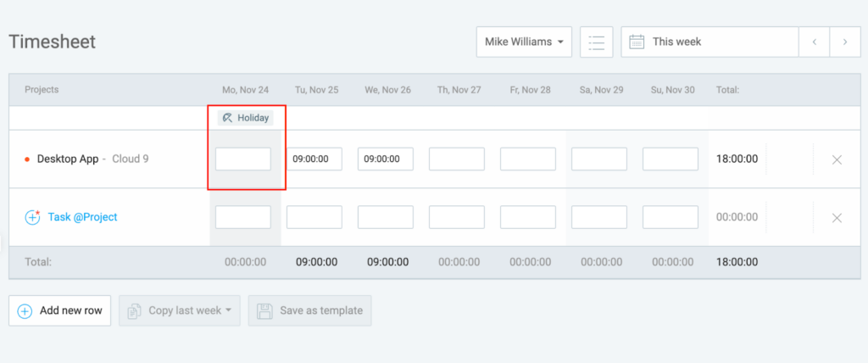This screenshot has height=363, width=868.
Task: Click Tuesday 09:00:00 time field for Desktop App
Action: pos(314,159)
